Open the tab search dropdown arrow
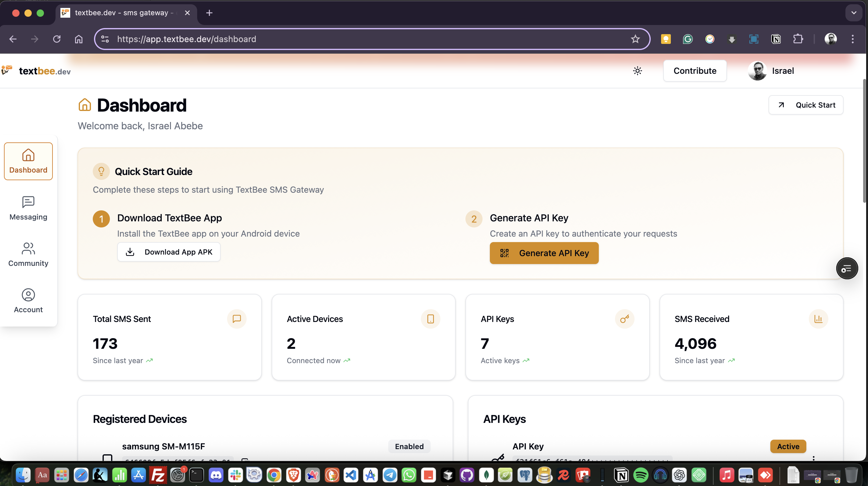Image resolution: width=868 pixels, height=486 pixels. pos(854,13)
